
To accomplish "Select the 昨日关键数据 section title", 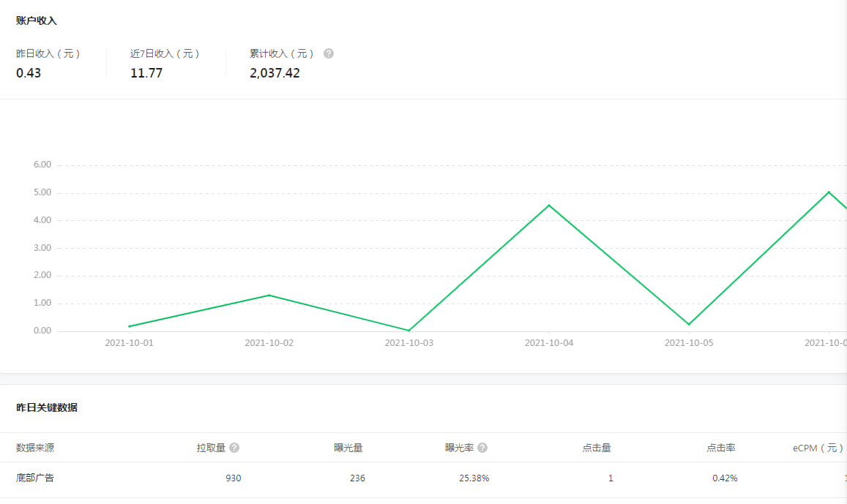I will pos(47,407).
